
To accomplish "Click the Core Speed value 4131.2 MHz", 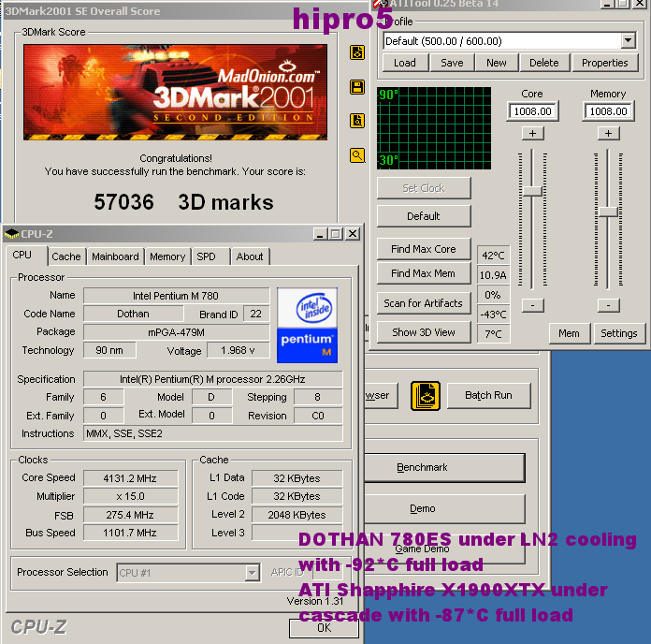I will [130, 478].
